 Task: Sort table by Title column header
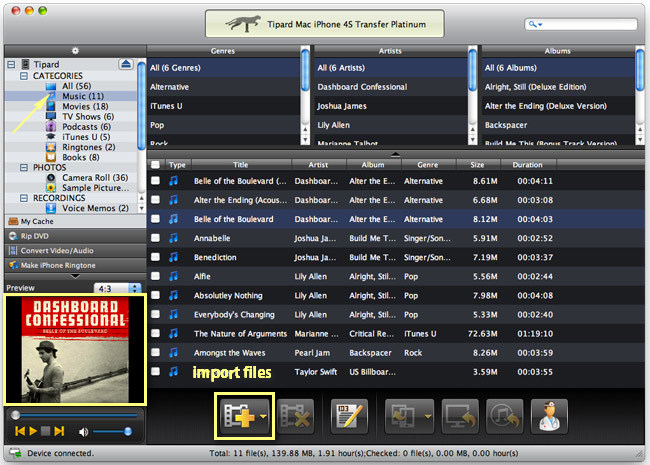click(241, 165)
